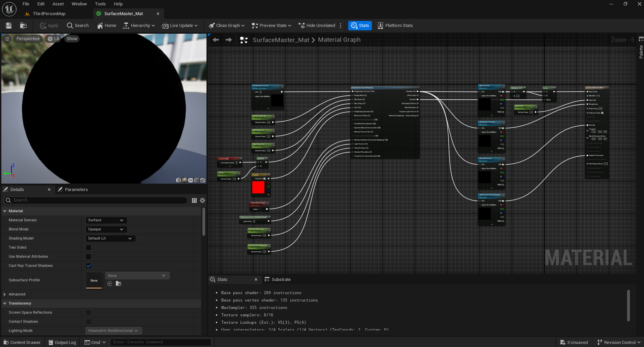The width and height of the screenshot is (644, 347).
Task: Click the Home toolbar icon
Action: (x=106, y=26)
